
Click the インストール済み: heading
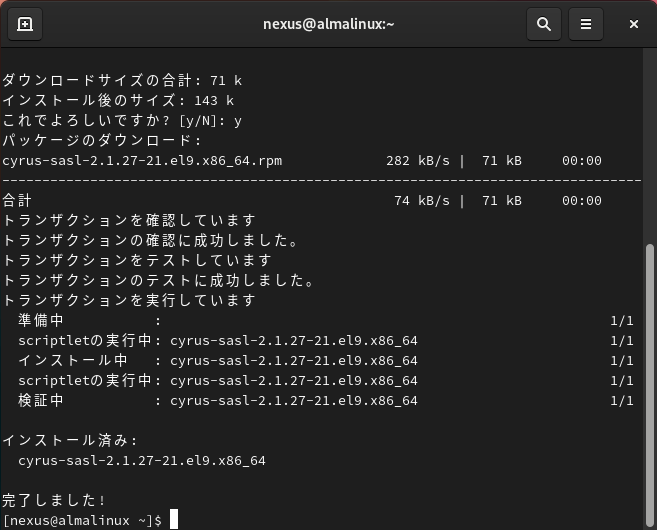click(x=70, y=440)
